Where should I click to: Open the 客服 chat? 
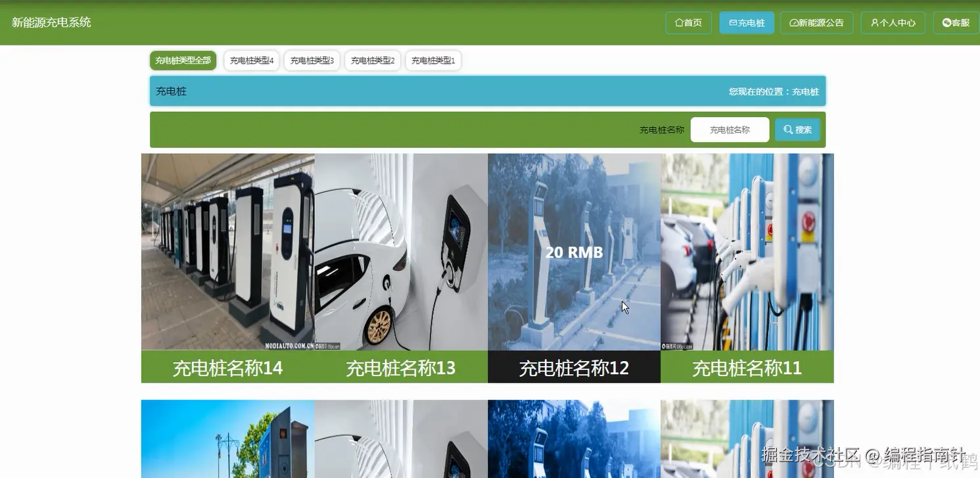(956, 23)
